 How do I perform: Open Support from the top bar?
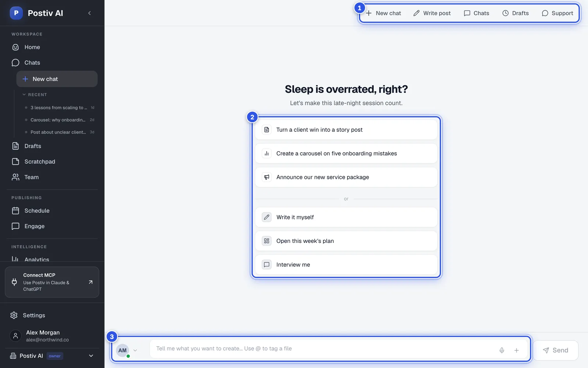557,13
